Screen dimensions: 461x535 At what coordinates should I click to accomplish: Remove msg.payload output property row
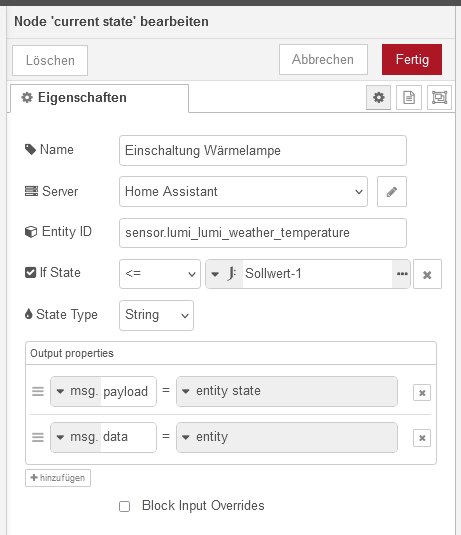pyautogui.click(x=422, y=393)
